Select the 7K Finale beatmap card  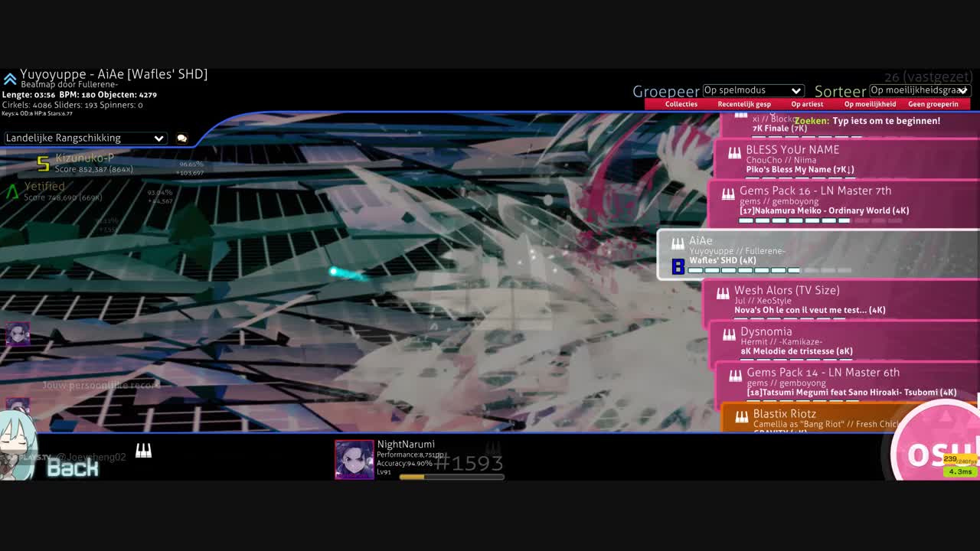pyautogui.click(x=850, y=126)
